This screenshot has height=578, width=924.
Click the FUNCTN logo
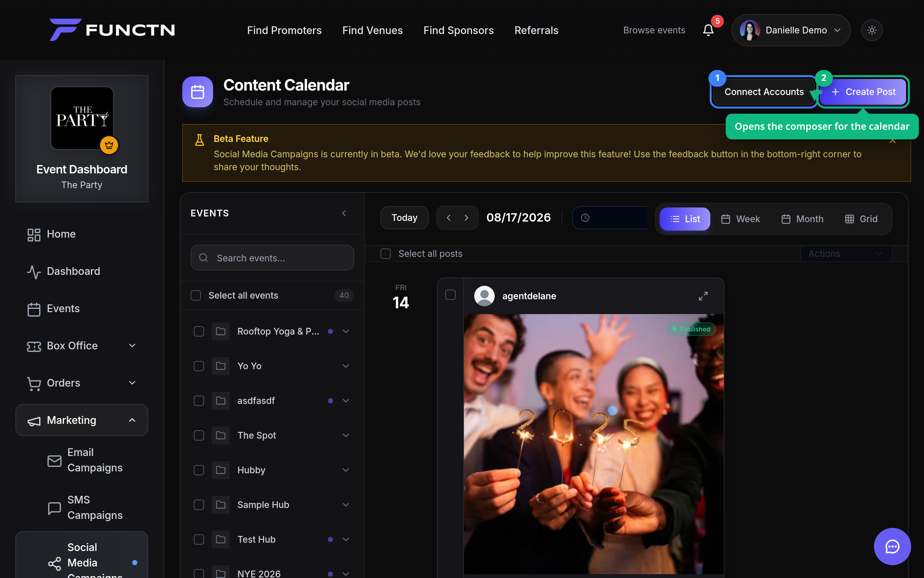112,30
